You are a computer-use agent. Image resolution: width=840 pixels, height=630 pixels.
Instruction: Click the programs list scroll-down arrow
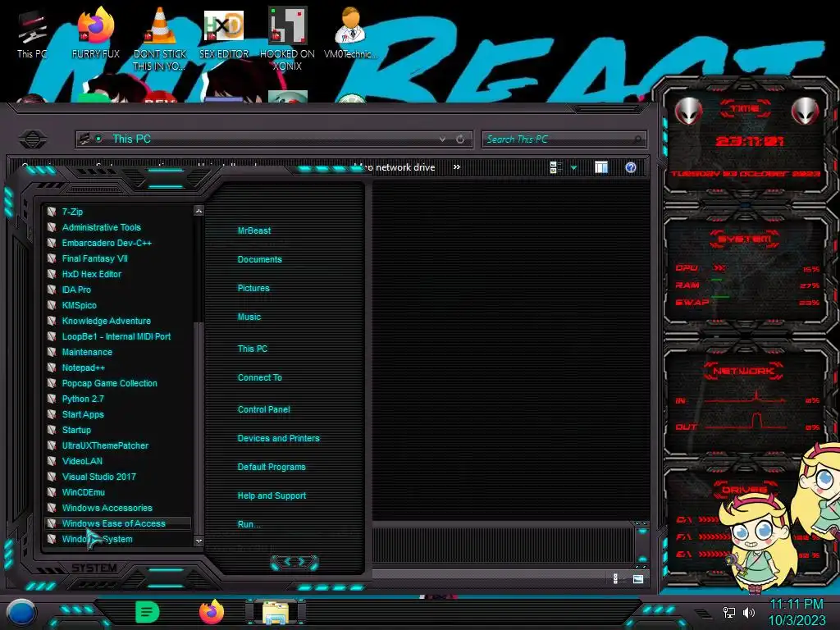click(x=199, y=541)
